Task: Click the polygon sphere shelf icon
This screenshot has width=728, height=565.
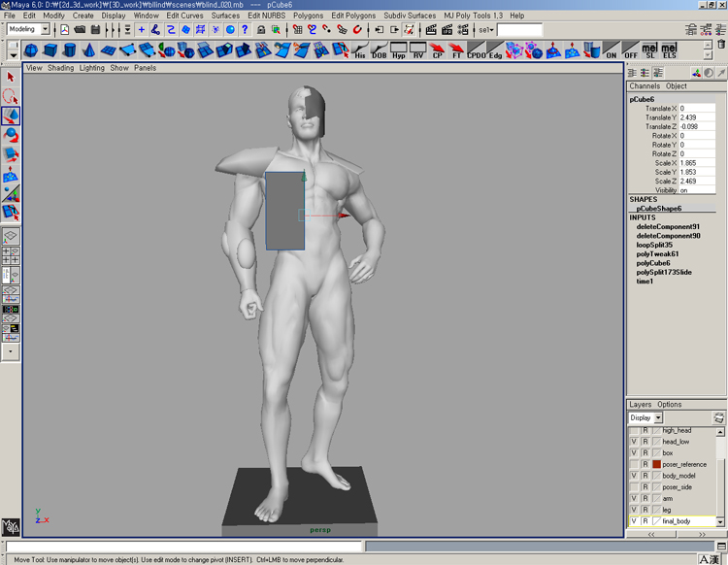Action: pos(32,50)
